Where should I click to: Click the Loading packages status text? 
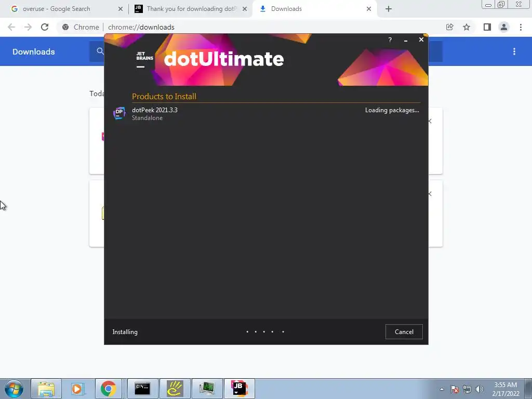pyautogui.click(x=392, y=110)
